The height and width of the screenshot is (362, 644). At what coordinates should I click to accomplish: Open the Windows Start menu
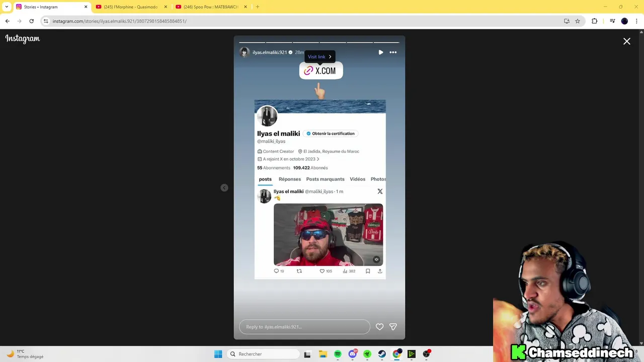tap(218, 354)
